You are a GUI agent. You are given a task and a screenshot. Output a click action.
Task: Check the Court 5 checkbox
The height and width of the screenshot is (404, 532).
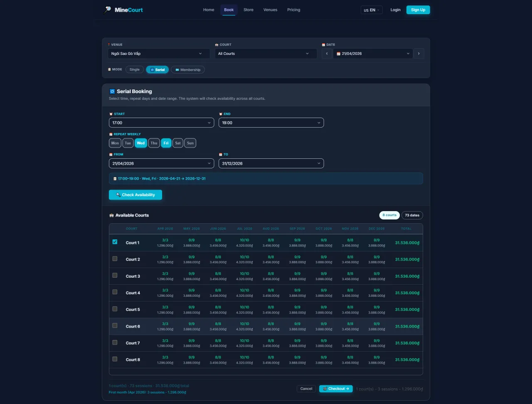coord(115,309)
